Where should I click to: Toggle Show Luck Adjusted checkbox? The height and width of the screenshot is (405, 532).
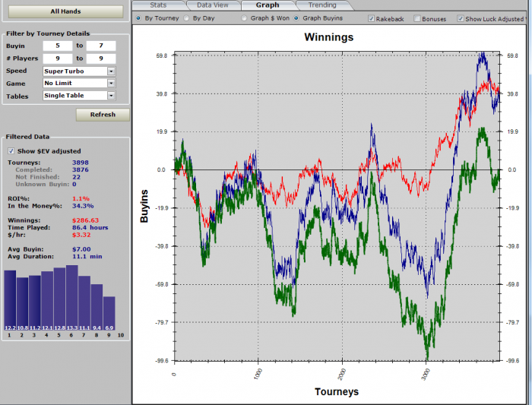coord(461,19)
